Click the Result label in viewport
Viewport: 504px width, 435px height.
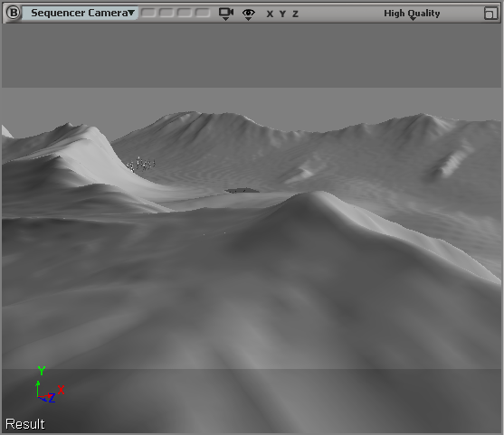25,424
